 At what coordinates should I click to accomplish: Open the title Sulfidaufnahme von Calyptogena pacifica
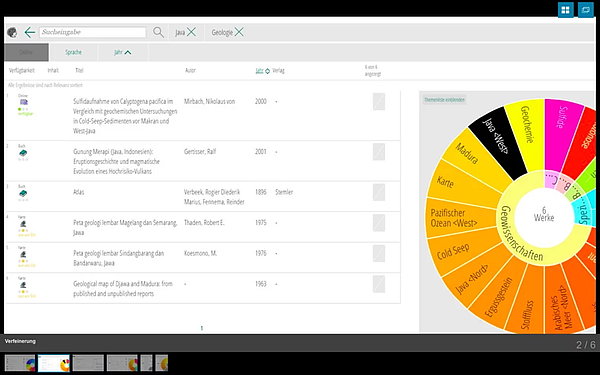click(125, 116)
